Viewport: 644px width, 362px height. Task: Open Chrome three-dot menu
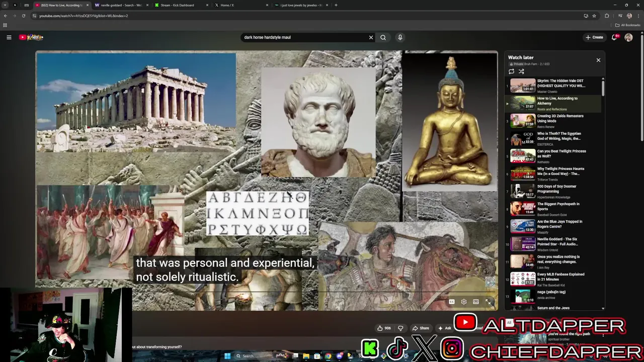(638, 16)
